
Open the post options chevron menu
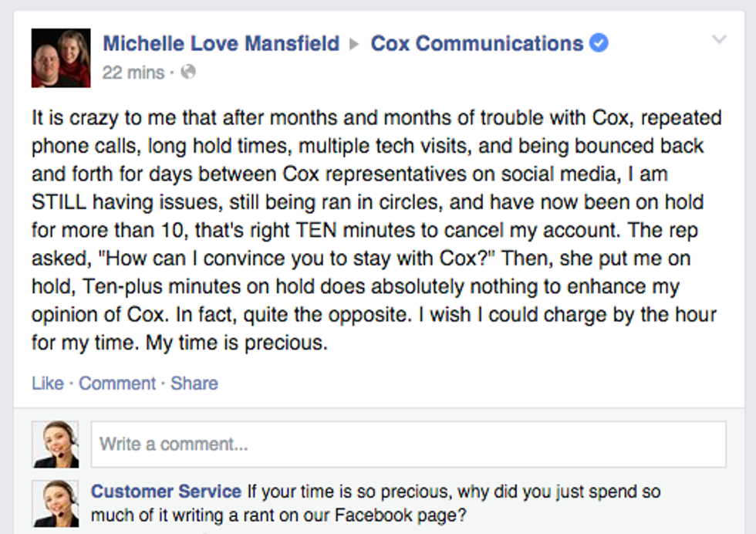719,39
